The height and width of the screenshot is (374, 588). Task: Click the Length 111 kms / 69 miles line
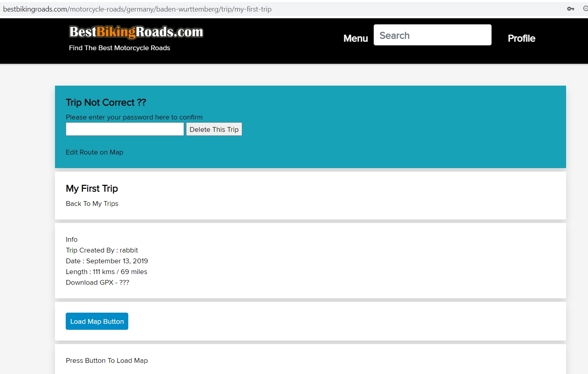tap(106, 272)
